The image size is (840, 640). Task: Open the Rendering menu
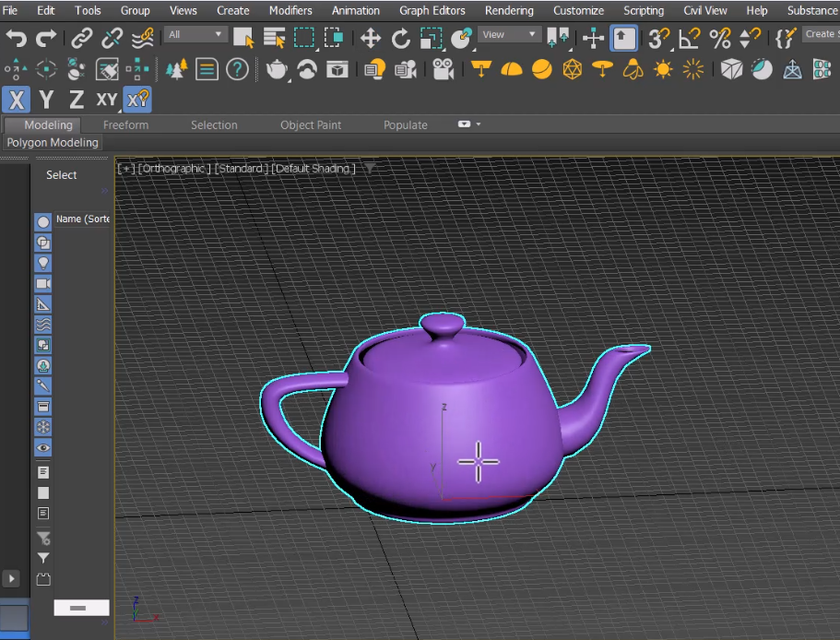(509, 11)
